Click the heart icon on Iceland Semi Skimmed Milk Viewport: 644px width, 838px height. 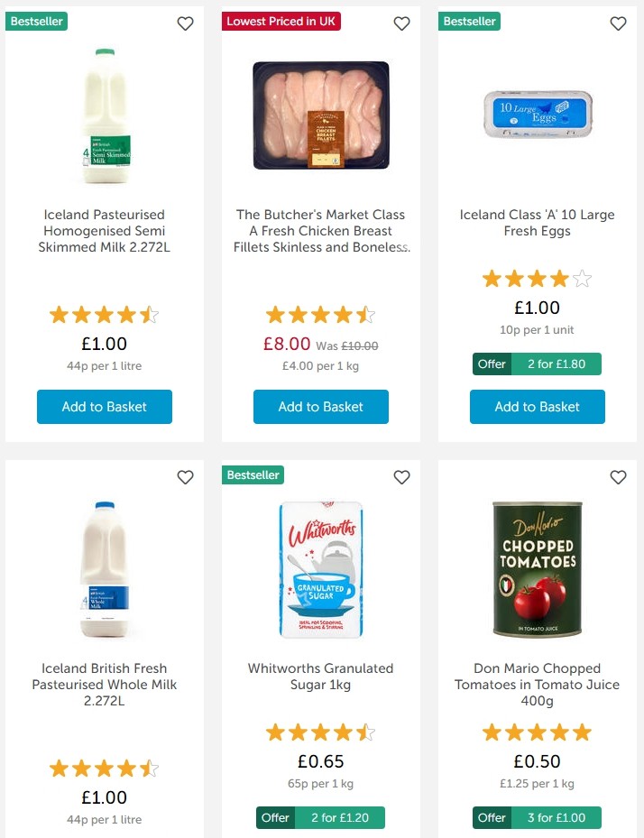tap(185, 23)
